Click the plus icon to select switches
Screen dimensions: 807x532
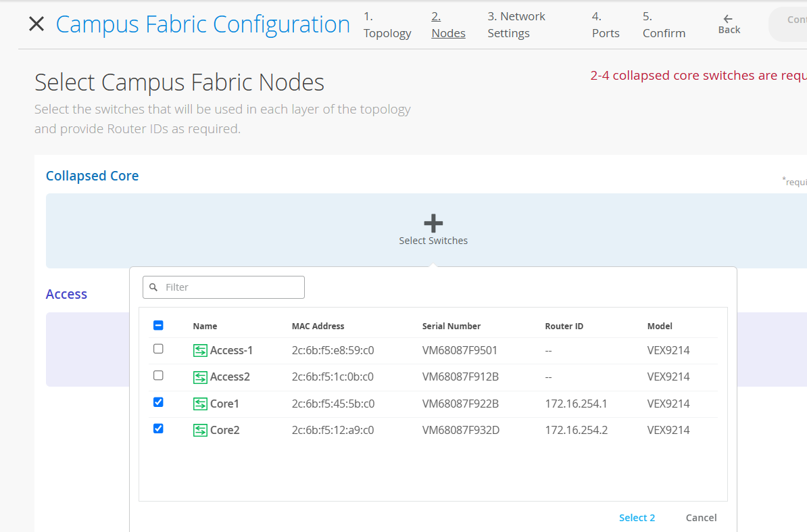coord(433,222)
